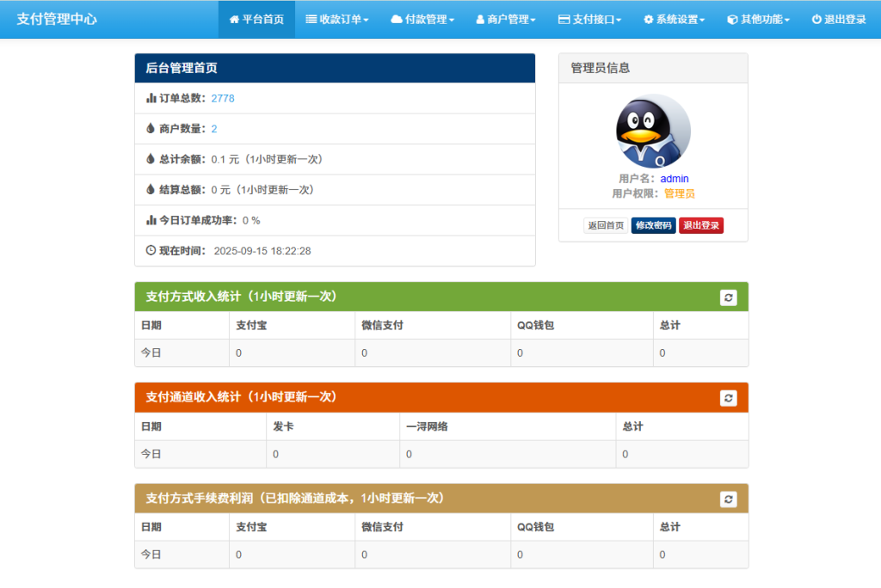
Task: Click the admin penguin avatar image
Action: pyautogui.click(x=653, y=129)
